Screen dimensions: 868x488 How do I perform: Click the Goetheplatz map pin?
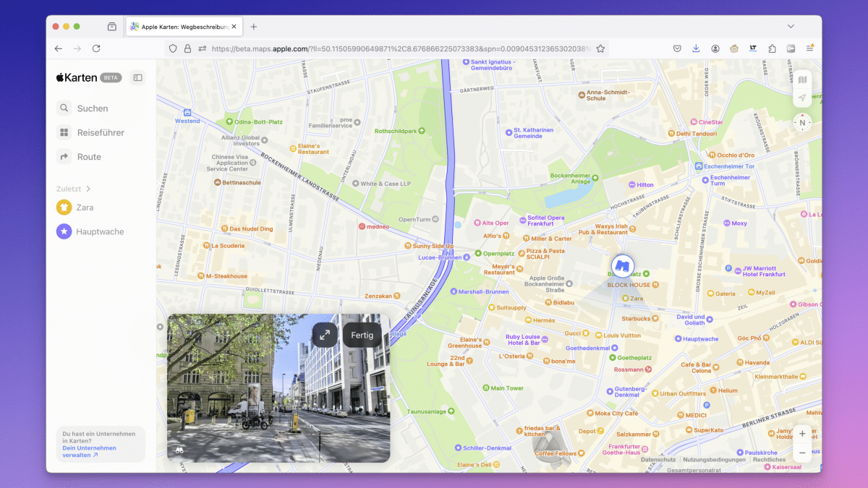pyautogui.click(x=613, y=358)
